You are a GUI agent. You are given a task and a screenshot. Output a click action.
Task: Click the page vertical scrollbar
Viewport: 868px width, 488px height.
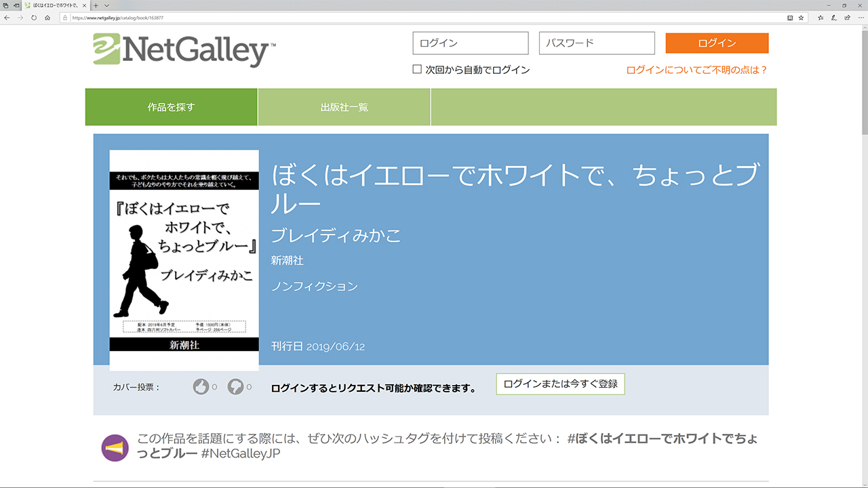coord(864,258)
